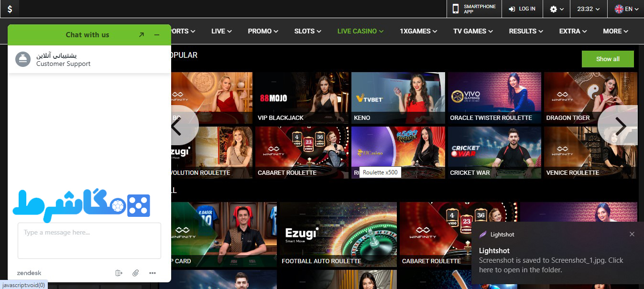Open the Venice Roulette game thumbnail
The height and width of the screenshot is (289, 644).
click(x=591, y=152)
